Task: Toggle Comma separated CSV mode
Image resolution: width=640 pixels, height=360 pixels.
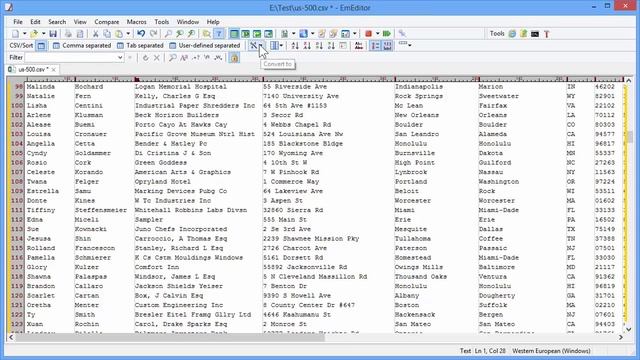Action: coord(82,46)
